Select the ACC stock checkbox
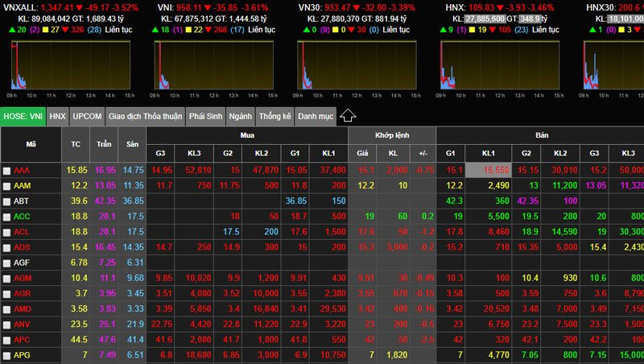This screenshot has width=644, height=364. coord(7,217)
